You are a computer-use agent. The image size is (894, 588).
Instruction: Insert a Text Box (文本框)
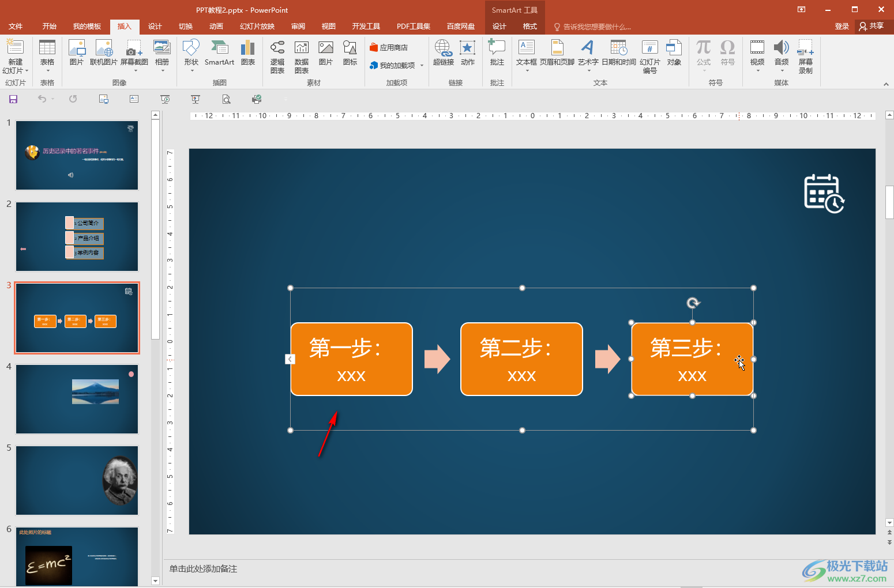click(x=527, y=55)
